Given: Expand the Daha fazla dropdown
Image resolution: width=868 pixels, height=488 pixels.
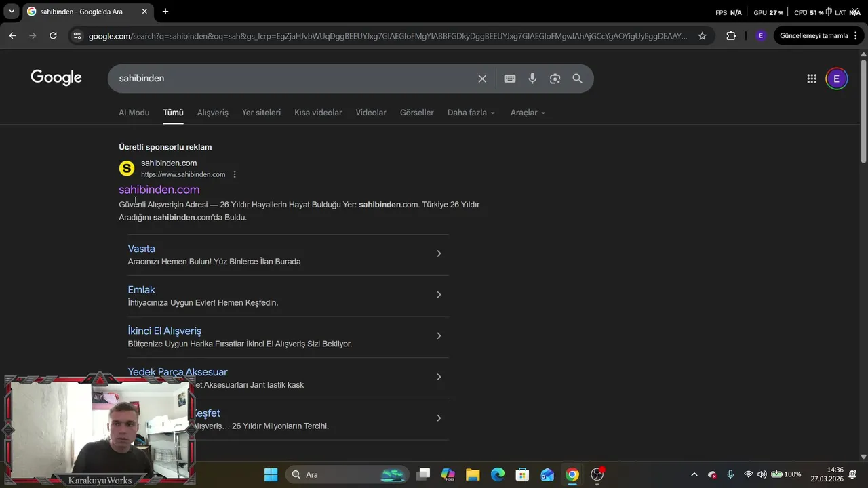Looking at the screenshot, I should [x=471, y=113].
